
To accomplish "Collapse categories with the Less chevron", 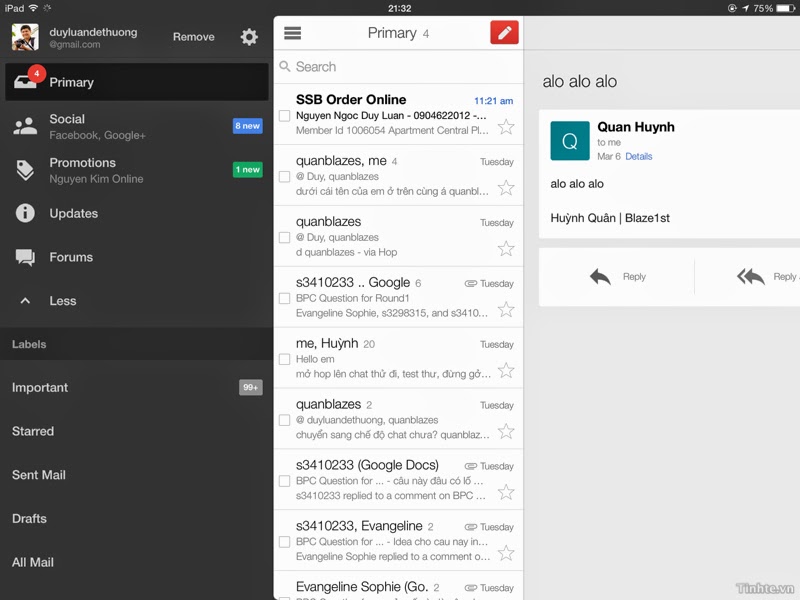I will coord(25,301).
